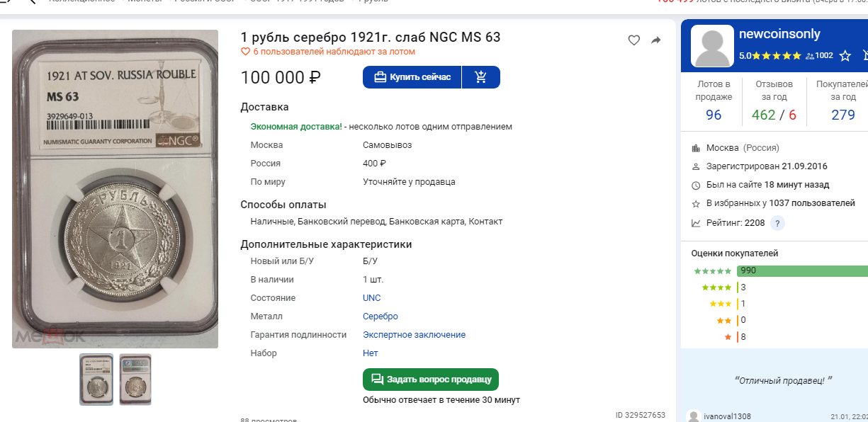The width and height of the screenshot is (868, 422).
Task: Click the small heart icon beside watchers count
Action: [246, 52]
